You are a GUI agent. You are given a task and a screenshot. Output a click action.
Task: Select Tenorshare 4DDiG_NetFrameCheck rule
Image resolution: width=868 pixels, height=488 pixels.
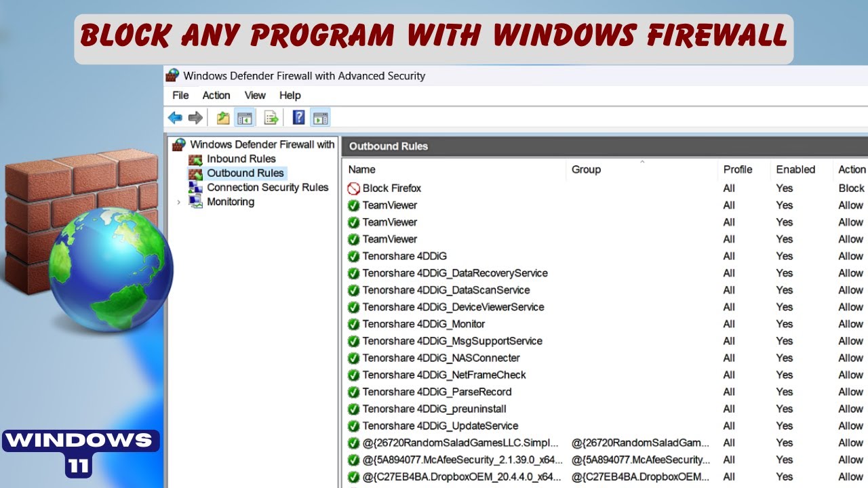point(444,375)
